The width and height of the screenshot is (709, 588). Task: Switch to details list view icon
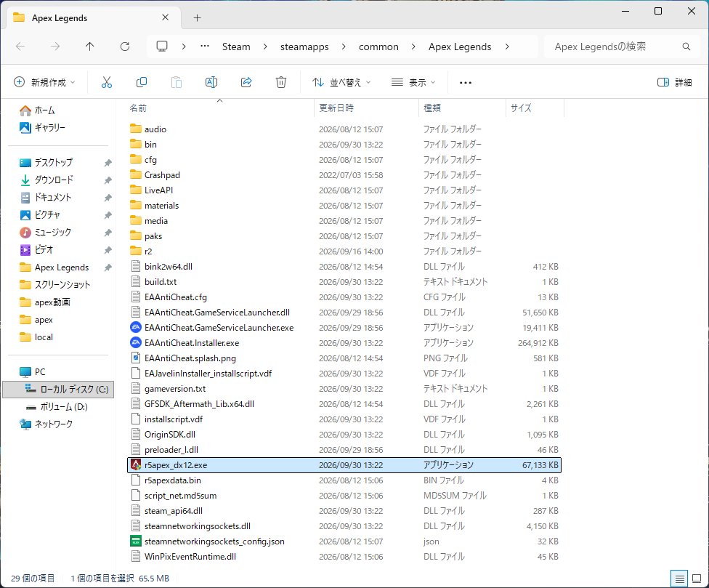point(679,579)
